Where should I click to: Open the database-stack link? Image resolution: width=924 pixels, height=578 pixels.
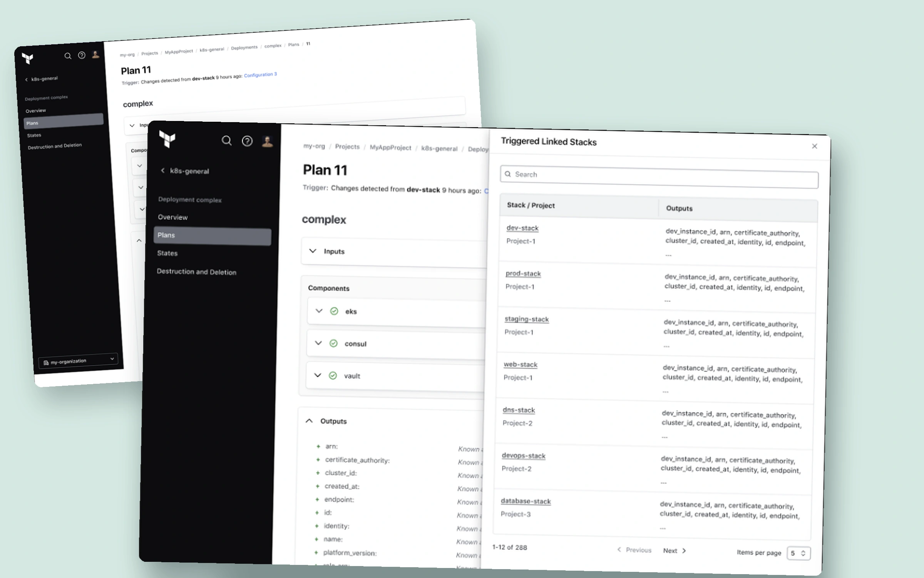[526, 501]
